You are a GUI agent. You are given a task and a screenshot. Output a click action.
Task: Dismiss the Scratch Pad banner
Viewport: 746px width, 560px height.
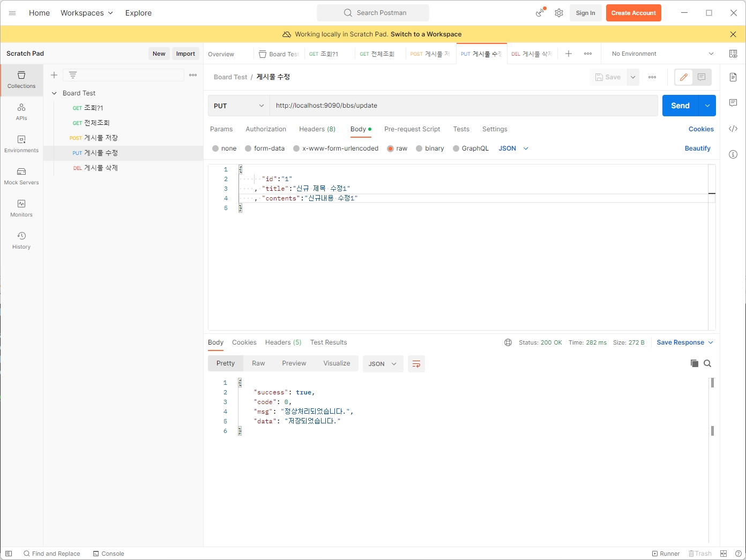[x=733, y=34]
